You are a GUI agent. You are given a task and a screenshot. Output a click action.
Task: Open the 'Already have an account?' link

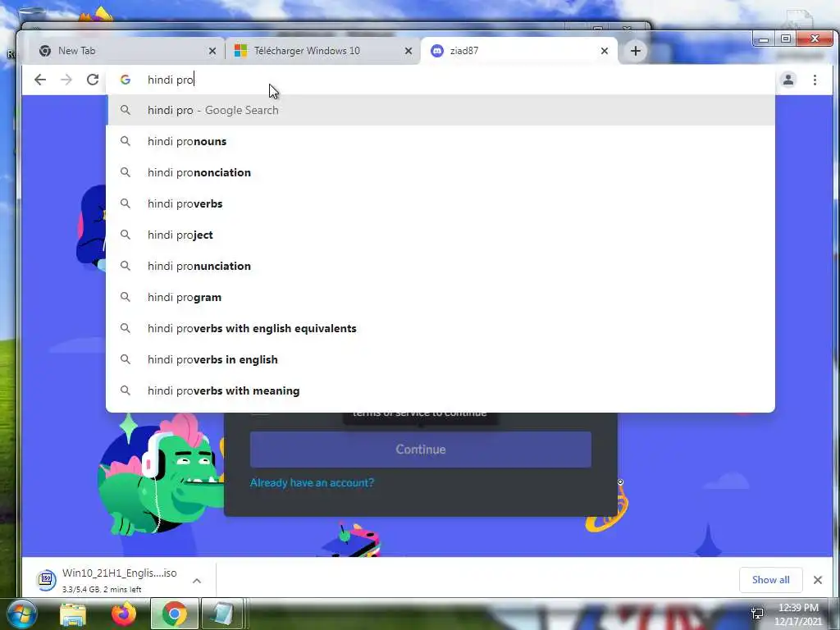(312, 482)
